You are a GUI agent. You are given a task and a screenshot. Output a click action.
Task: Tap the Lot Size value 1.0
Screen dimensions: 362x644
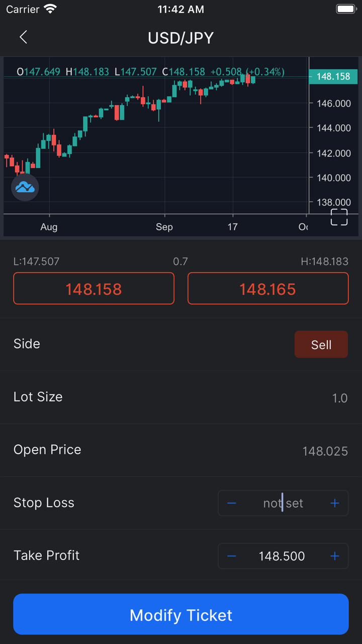click(x=339, y=398)
